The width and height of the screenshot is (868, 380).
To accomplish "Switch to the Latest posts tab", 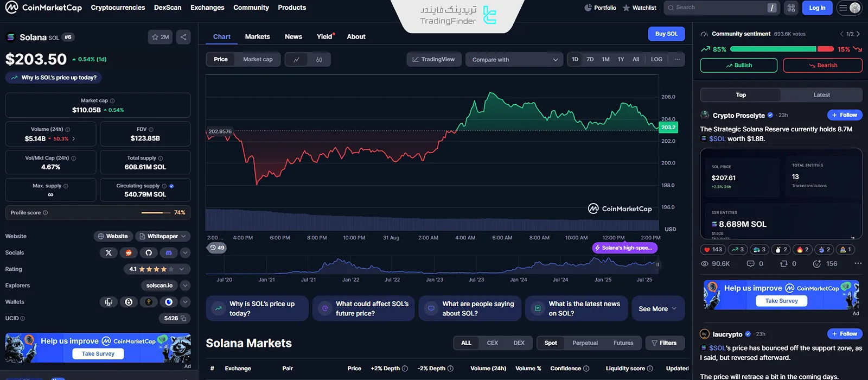I will pos(821,95).
